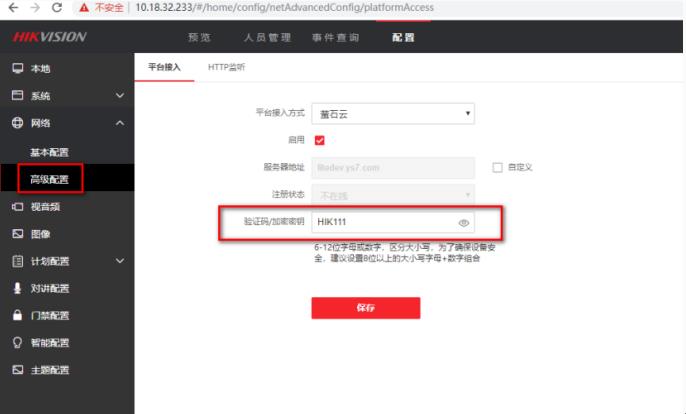Click the 验证码 field containing HIK111
The width and height of the screenshot is (686, 414).
(x=393, y=222)
